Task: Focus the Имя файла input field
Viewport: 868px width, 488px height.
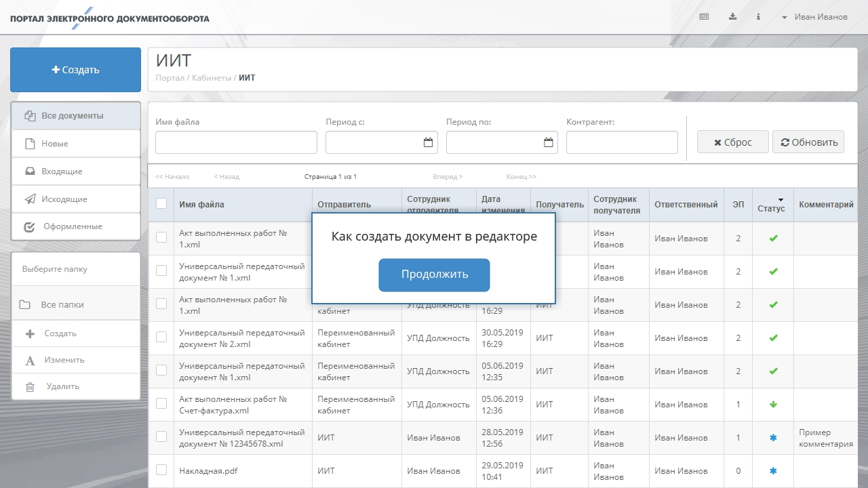Action: click(236, 142)
